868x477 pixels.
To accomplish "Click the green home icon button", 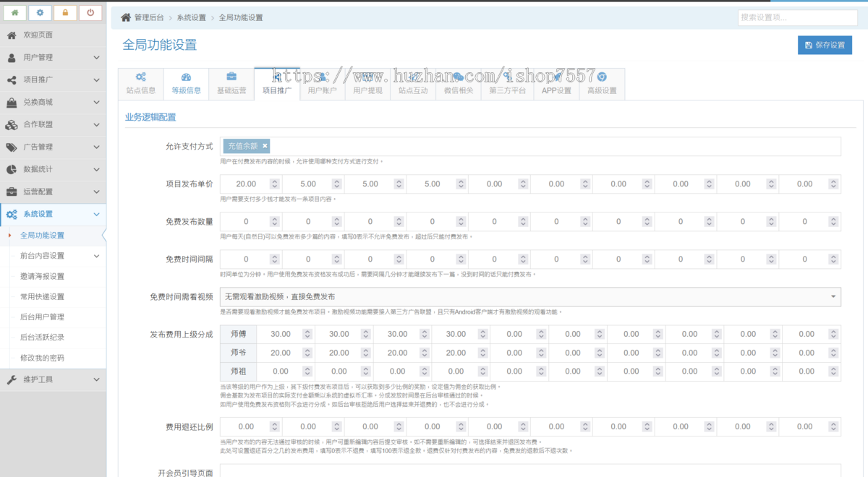I will [15, 12].
